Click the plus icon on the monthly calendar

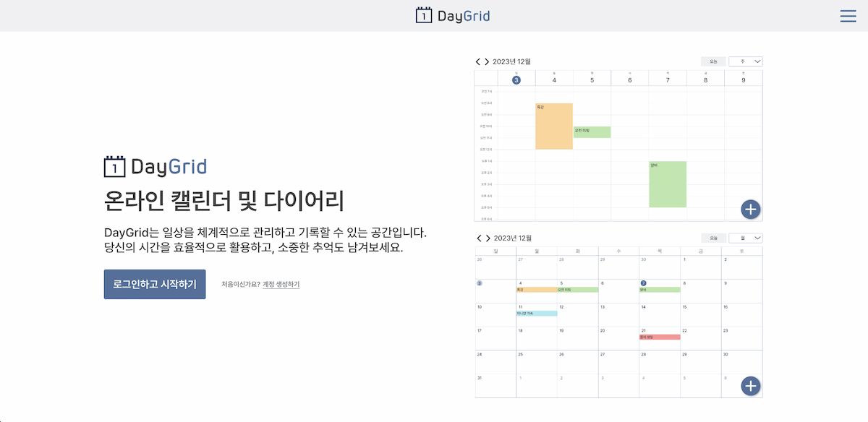coord(751,386)
